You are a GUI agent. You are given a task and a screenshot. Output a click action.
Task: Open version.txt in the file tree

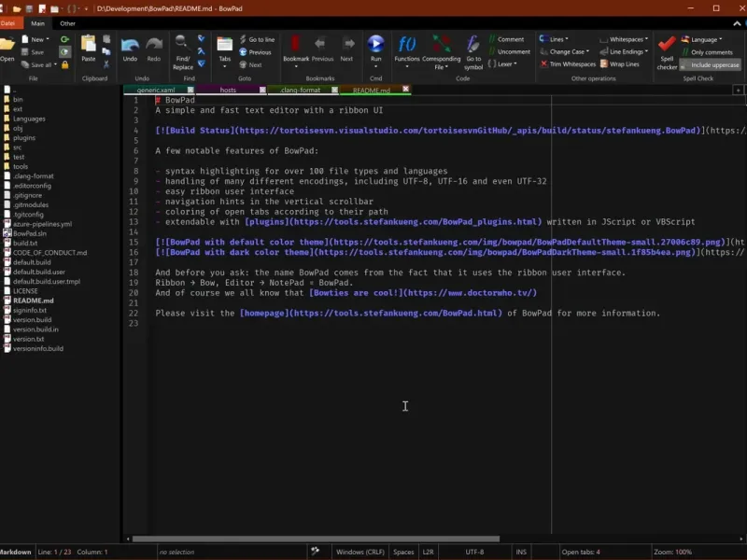(x=28, y=339)
